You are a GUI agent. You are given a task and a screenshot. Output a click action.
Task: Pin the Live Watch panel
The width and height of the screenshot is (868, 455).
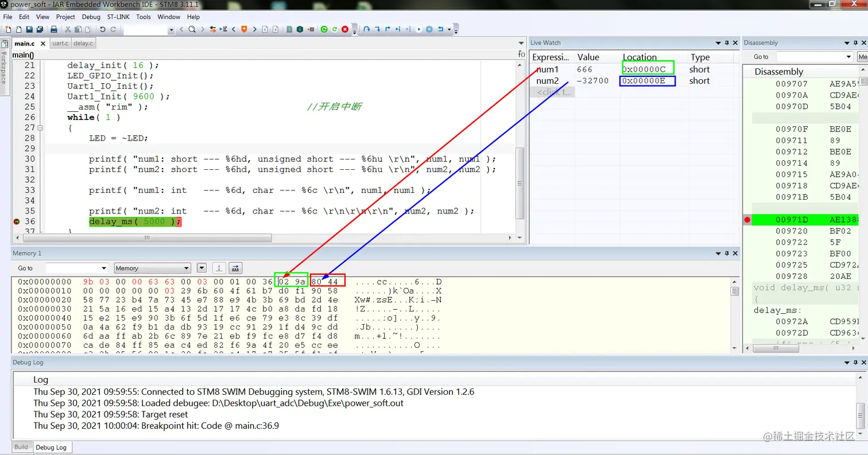pos(727,42)
